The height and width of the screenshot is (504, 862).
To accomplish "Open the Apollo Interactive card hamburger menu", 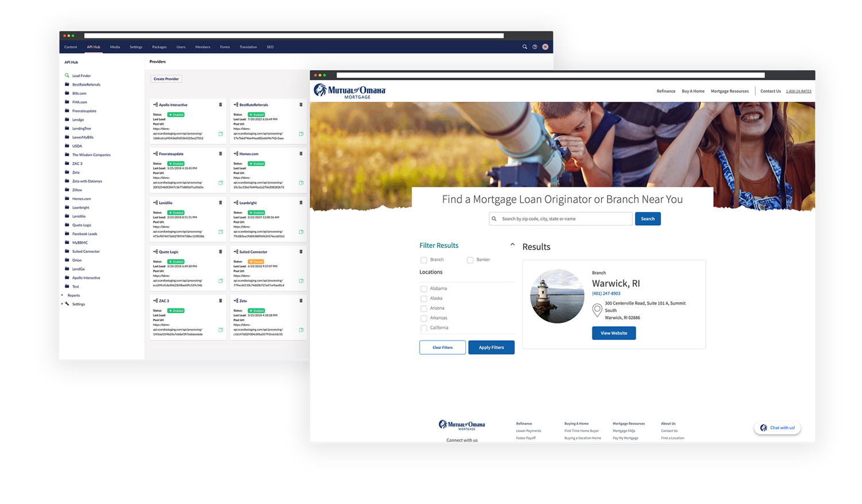I will 220,105.
